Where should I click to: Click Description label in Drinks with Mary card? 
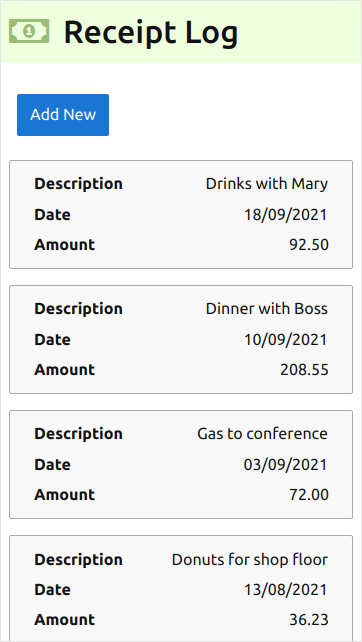tap(78, 184)
